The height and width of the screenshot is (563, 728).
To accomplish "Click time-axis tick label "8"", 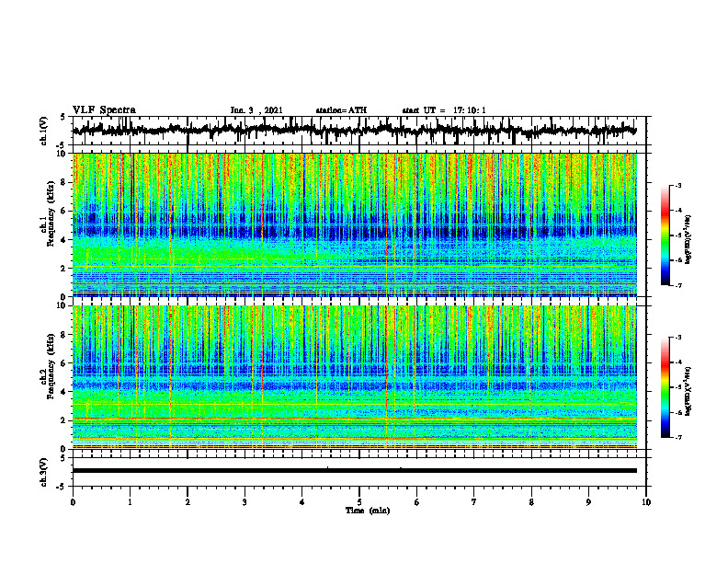I will point(531,502).
